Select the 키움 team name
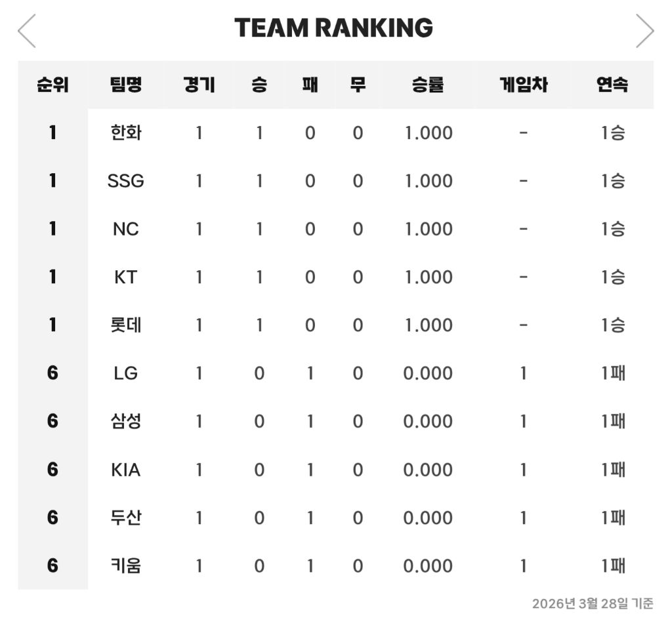This screenshot has height=629, width=672. 126,565
